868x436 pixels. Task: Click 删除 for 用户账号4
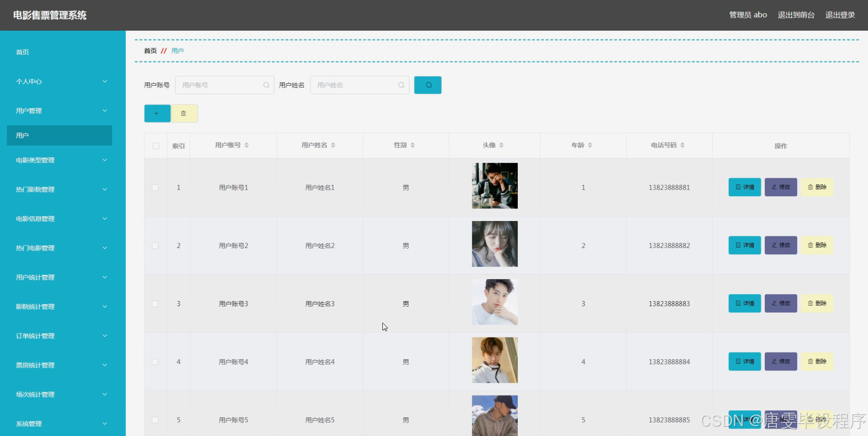coord(817,362)
